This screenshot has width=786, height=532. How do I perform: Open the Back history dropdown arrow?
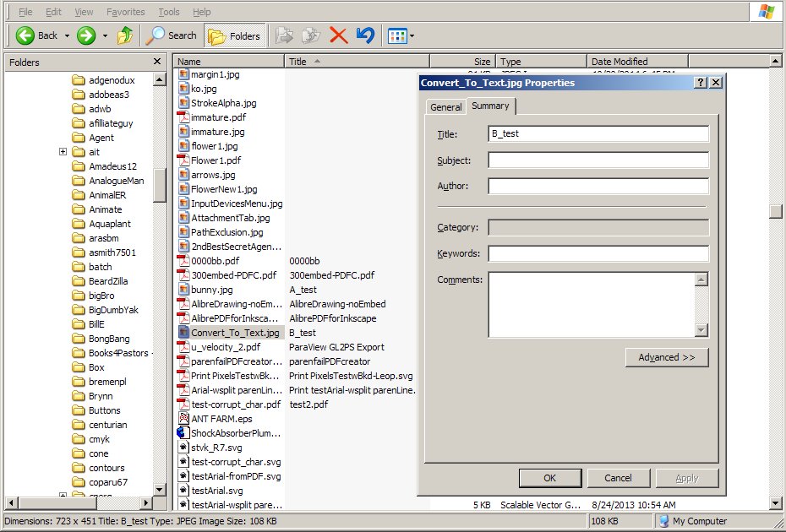pos(67,36)
